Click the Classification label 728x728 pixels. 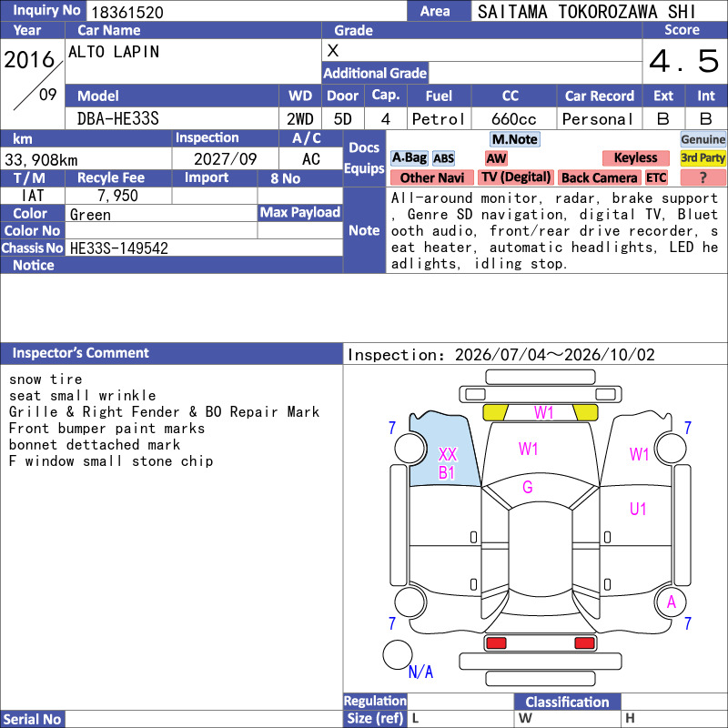[567, 702]
